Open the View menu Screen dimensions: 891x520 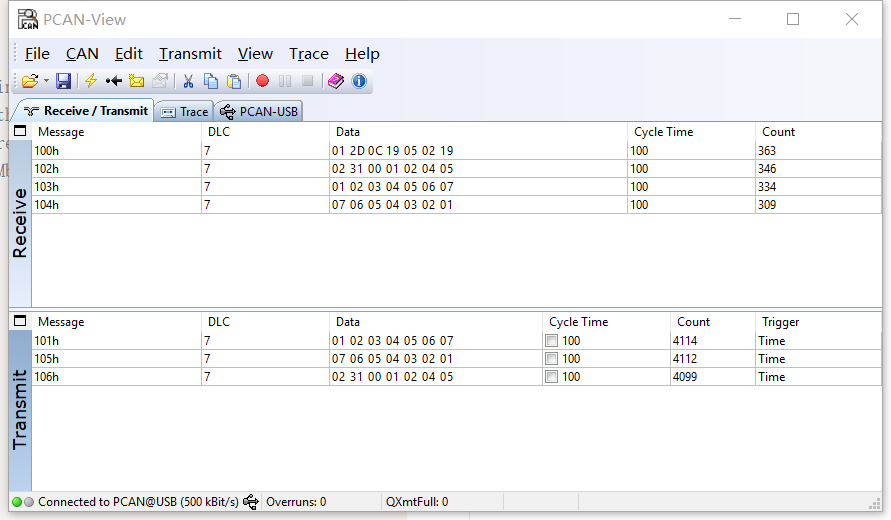click(255, 54)
